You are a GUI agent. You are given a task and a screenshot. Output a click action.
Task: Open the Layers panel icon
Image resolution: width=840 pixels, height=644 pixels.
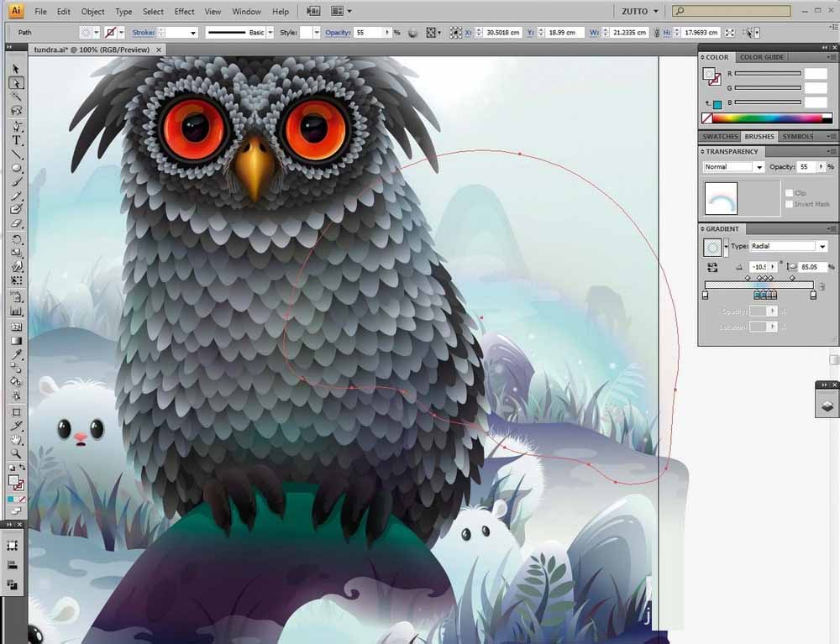pyautogui.click(x=827, y=406)
